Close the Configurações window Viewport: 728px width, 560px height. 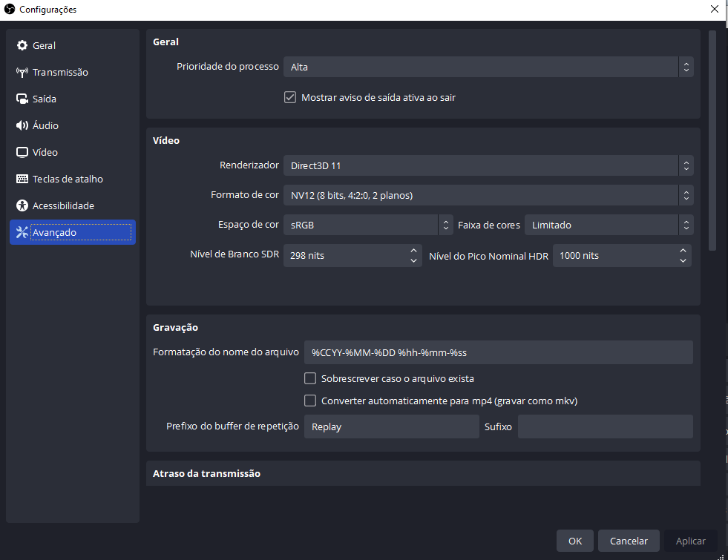point(715,10)
